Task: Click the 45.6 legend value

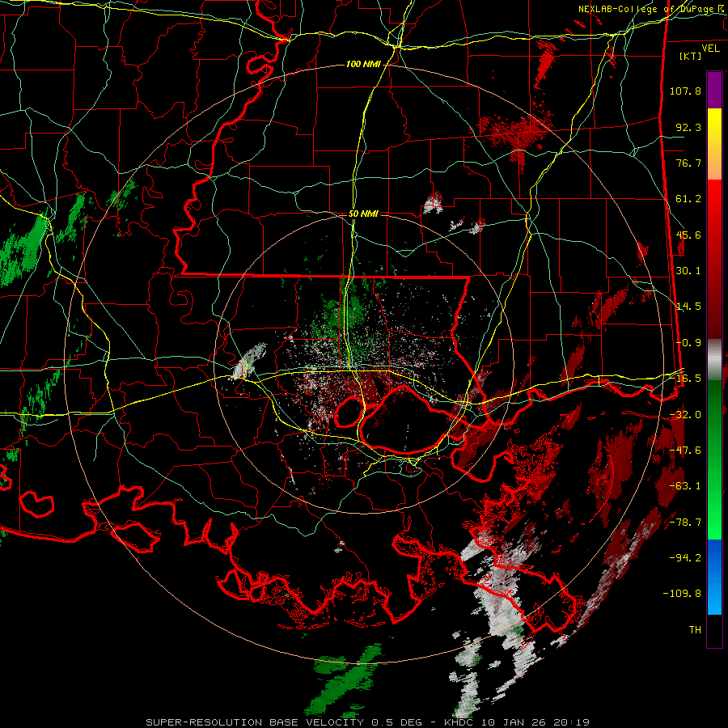Action: click(x=688, y=235)
